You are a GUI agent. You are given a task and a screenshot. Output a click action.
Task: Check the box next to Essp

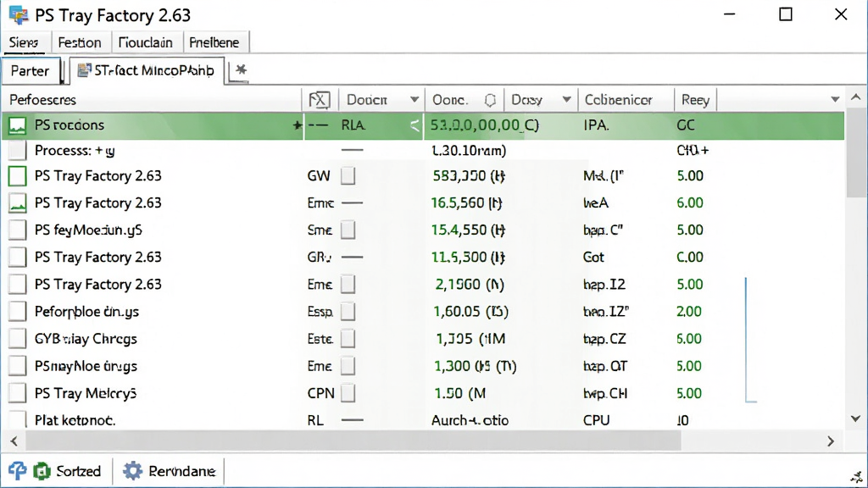[348, 312]
